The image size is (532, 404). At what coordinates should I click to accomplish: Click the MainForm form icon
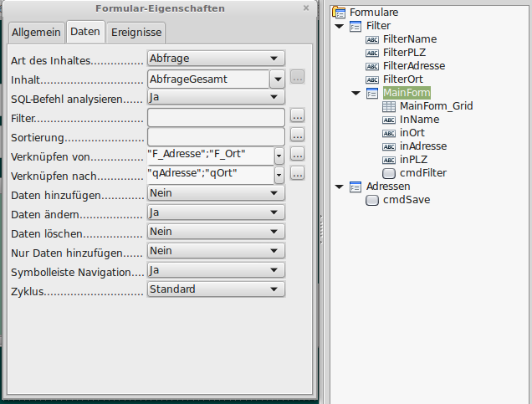point(372,93)
